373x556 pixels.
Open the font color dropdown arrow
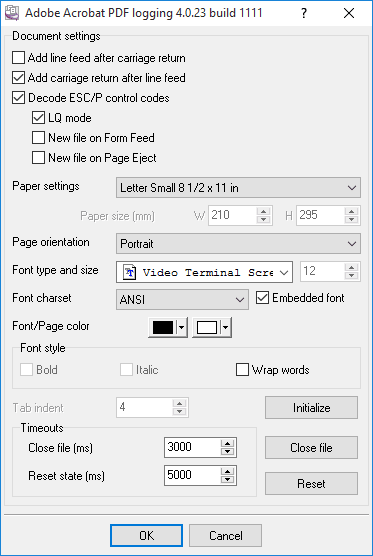pos(182,327)
